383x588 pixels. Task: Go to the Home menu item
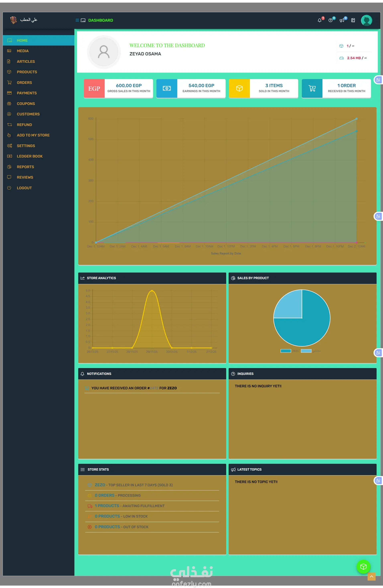tap(39, 40)
